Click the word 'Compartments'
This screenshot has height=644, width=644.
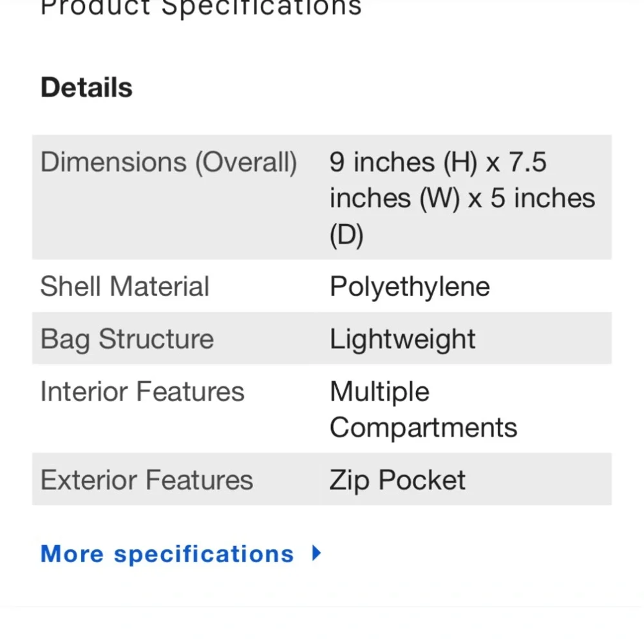[x=423, y=428]
